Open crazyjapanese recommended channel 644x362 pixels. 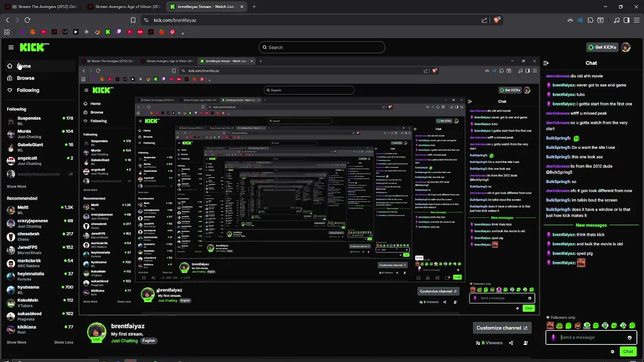39,223
